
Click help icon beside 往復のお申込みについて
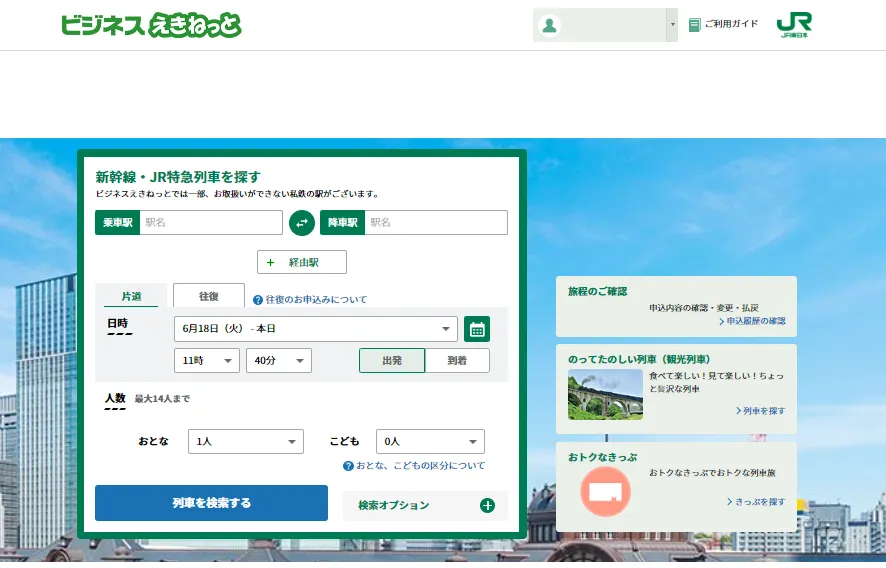(258, 300)
